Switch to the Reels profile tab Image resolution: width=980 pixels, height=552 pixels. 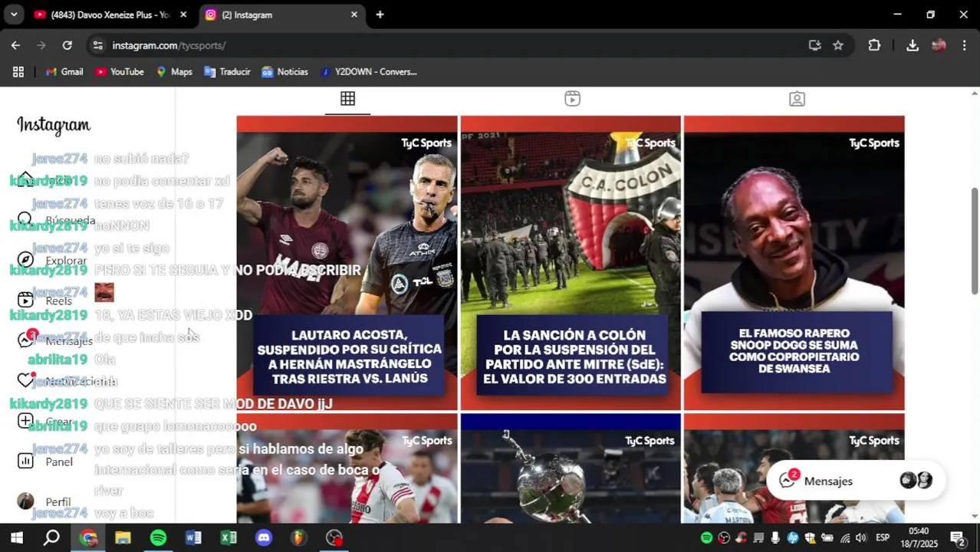[572, 99]
